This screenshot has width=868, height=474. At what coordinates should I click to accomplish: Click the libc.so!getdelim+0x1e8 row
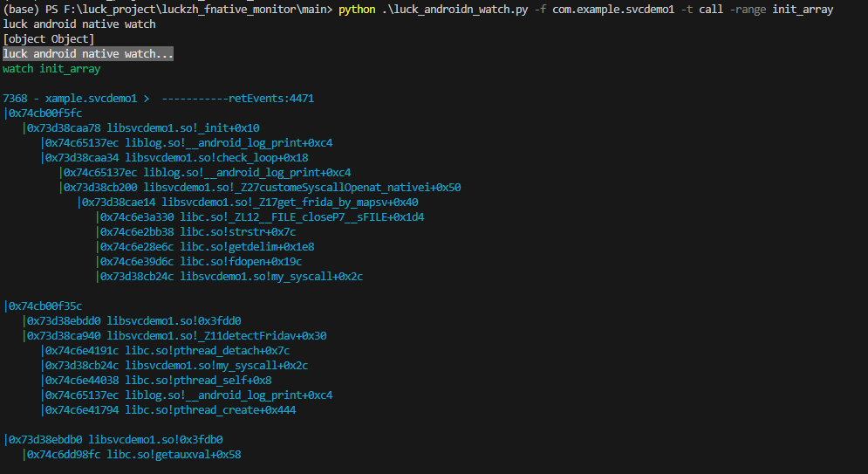pos(207,246)
